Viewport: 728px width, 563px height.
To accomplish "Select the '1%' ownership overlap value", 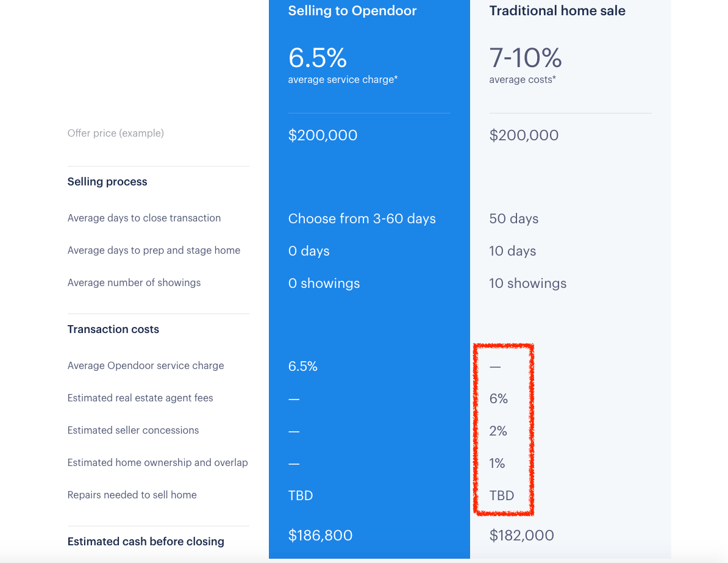I will 497,463.
